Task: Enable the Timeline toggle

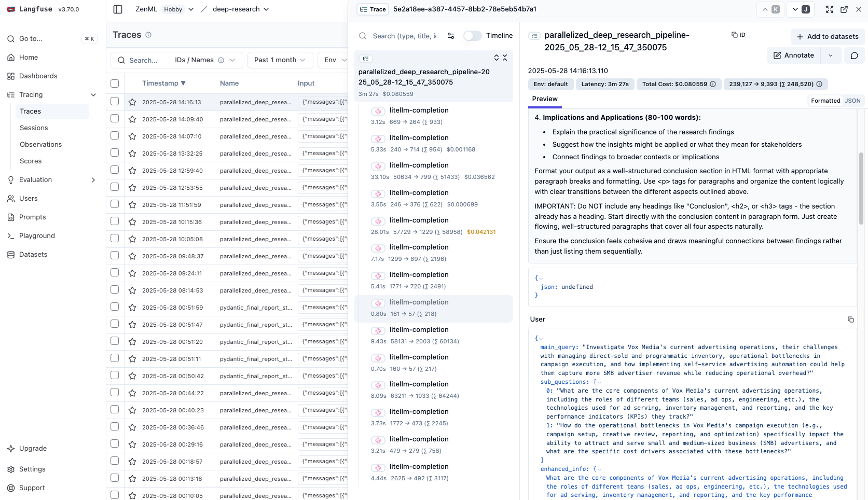Action: (x=472, y=36)
